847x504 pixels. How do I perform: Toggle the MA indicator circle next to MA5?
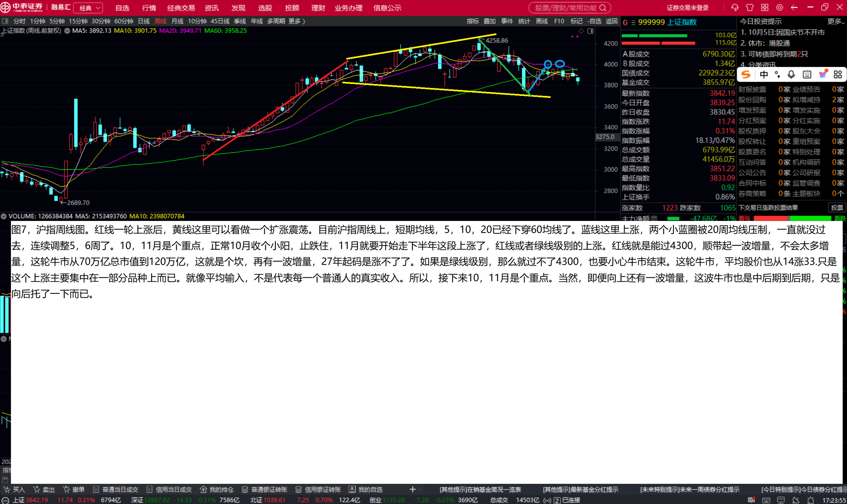click(x=67, y=30)
